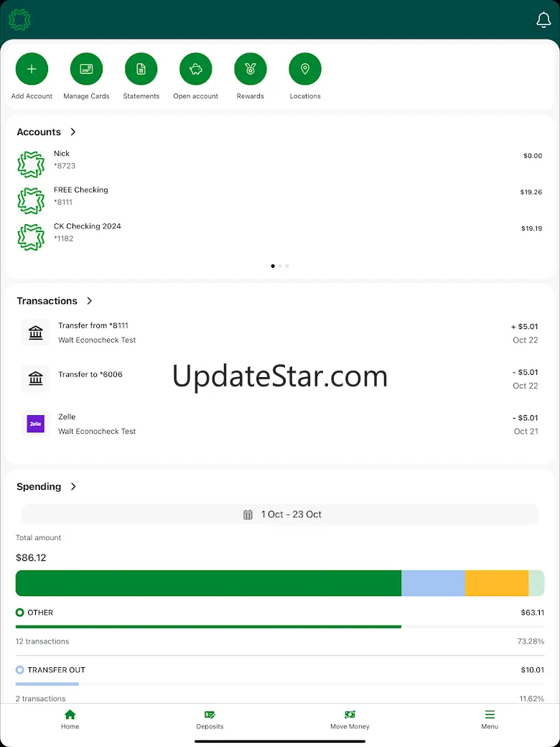Screen dimensions: 560x747
Task: Tap the Menu hamburger icon
Action: point(490,714)
